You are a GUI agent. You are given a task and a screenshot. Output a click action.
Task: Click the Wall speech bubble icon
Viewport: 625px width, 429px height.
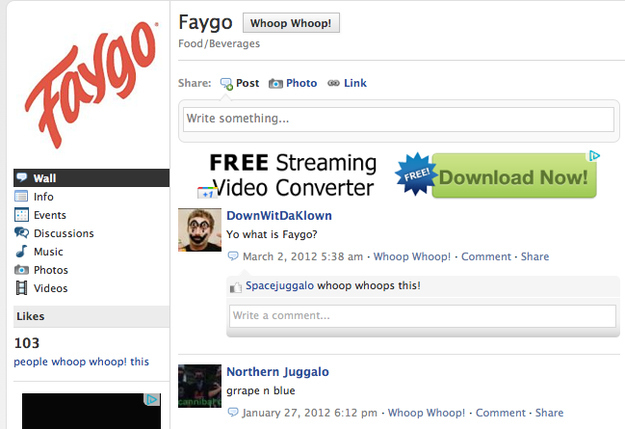pos(22,177)
